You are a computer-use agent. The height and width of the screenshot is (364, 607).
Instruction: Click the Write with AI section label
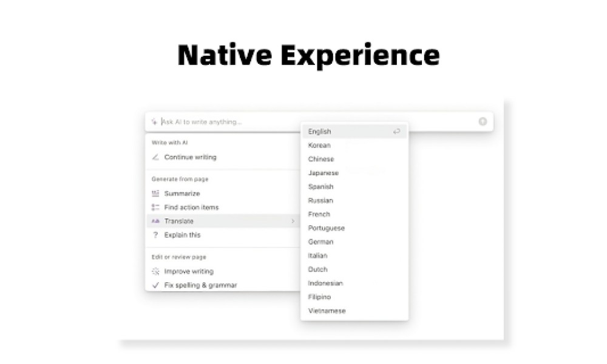click(x=169, y=143)
